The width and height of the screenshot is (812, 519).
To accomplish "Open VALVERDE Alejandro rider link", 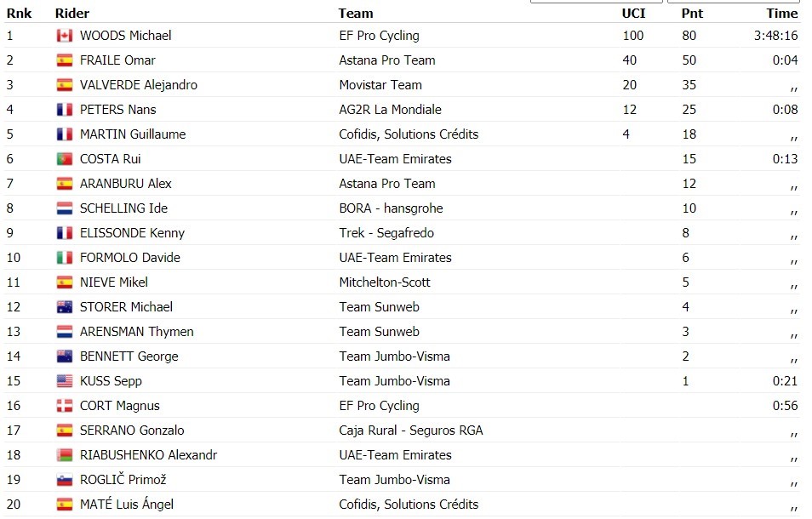I will pyautogui.click(x=138, y=85).
